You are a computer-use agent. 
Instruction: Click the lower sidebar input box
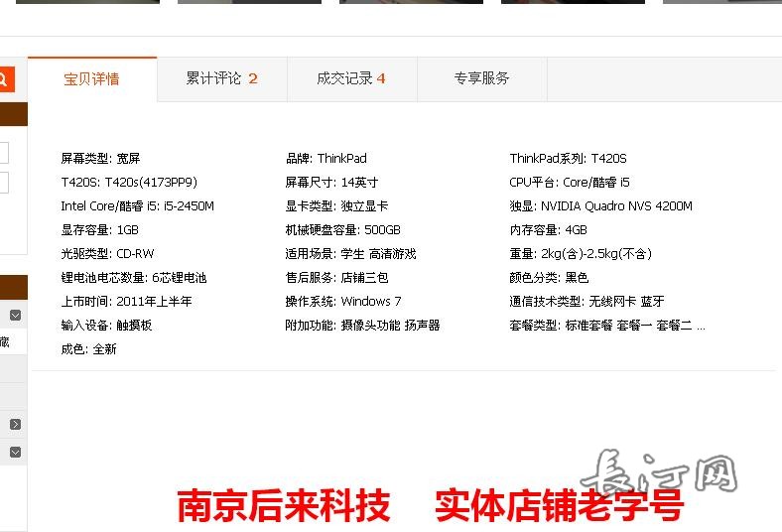4,183
